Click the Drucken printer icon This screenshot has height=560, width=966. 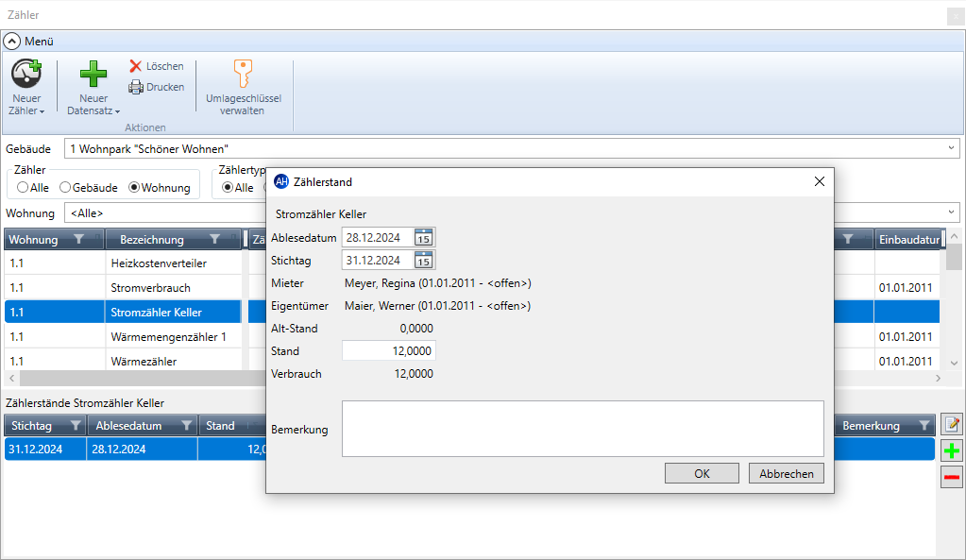(x=136, y=87)
